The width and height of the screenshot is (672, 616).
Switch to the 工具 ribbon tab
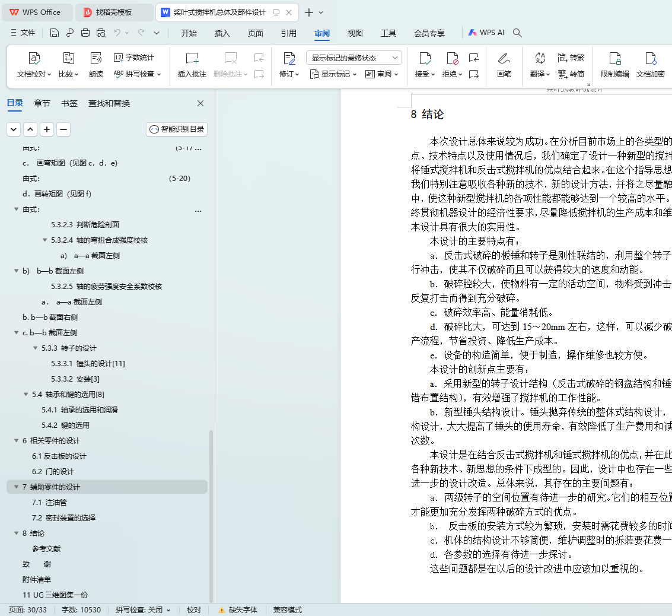(388, 33)
